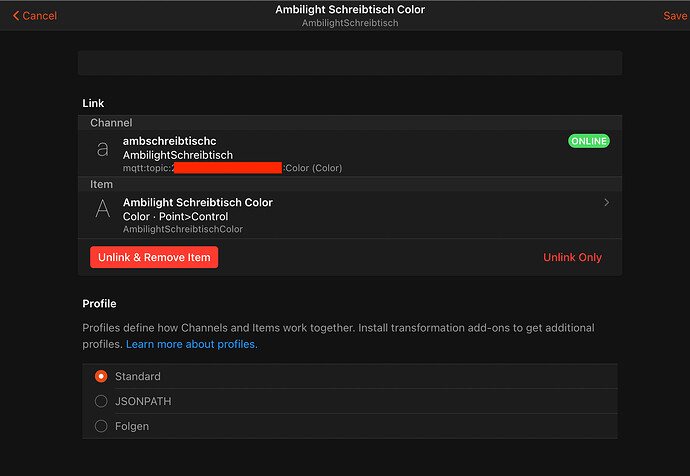690x476 pixels.
Task: Click the AmbilightSchreibtischColor item name text
Action: click(183, 230)
